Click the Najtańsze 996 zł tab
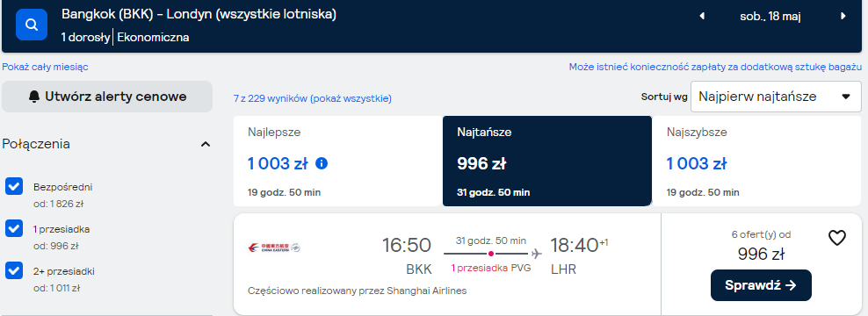The height and width of the screenshot is (316, 868). tap(547, 161)
